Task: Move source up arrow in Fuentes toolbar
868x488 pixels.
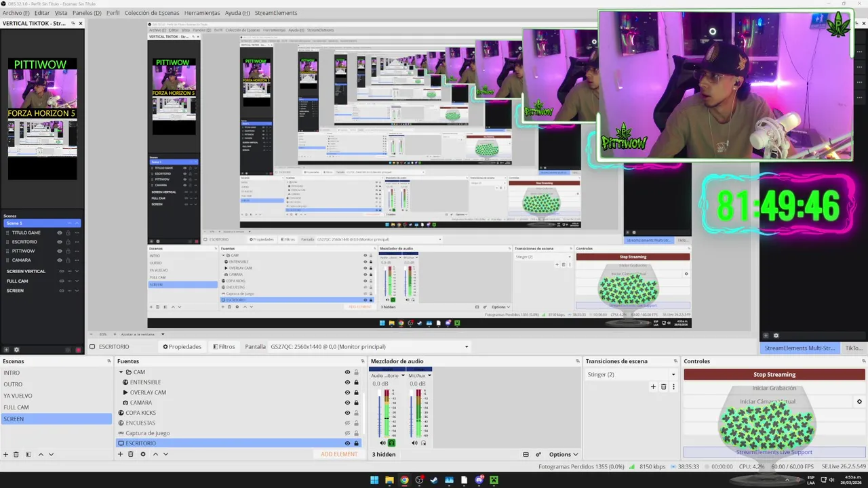Action: coord(155,454)
